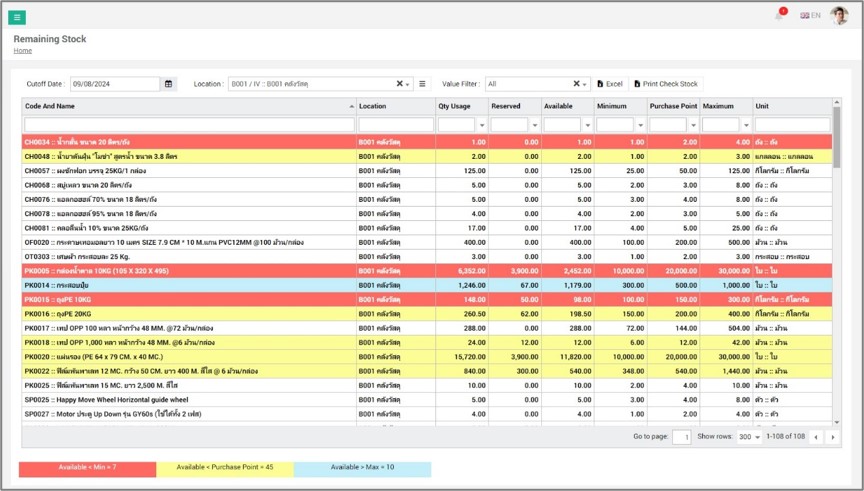Open the user profile avatar
Viewport: 864px width, 491px height.
[x=839, y=15]
